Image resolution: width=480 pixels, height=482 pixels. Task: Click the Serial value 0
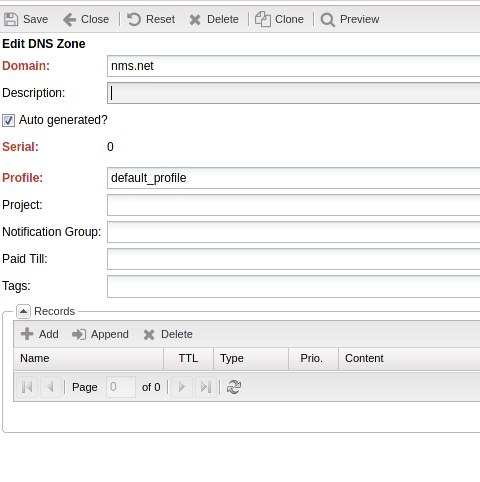coord(110,147)
